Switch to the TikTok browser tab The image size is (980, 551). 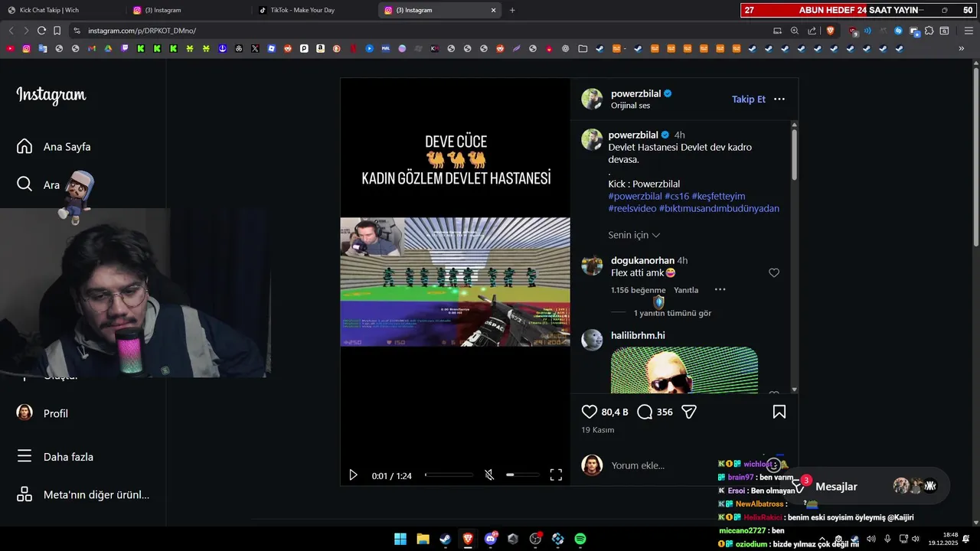click(314, 10)
